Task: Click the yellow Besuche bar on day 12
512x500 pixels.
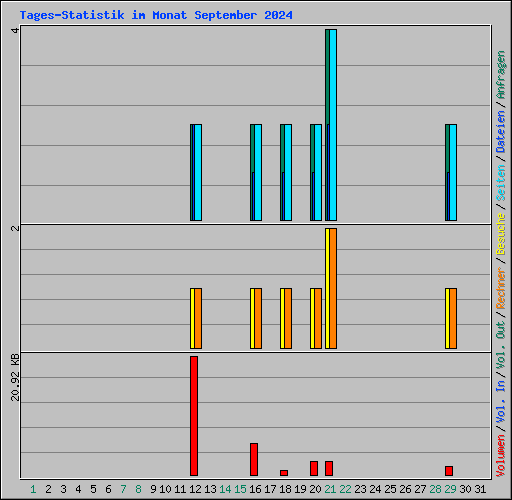Action: pyautogui.click(x=192, y=318)
